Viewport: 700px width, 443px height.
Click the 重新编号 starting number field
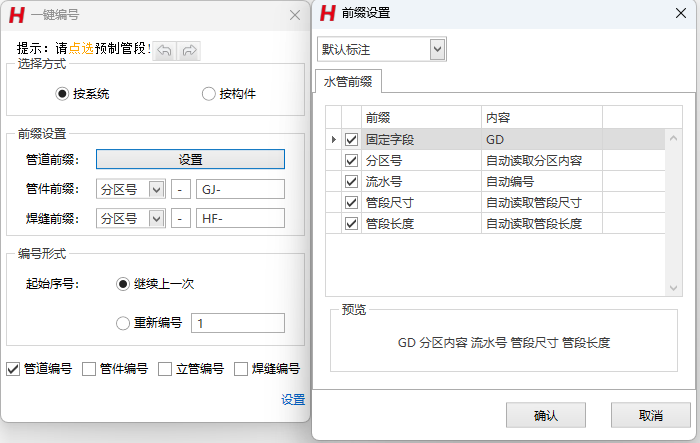[x=239, y=323]
